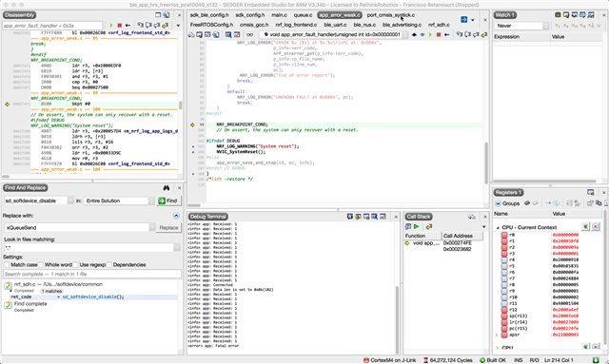Screen dimensions: 609x364
Task: Click the Replace button
Action: (x=168, y=227)
